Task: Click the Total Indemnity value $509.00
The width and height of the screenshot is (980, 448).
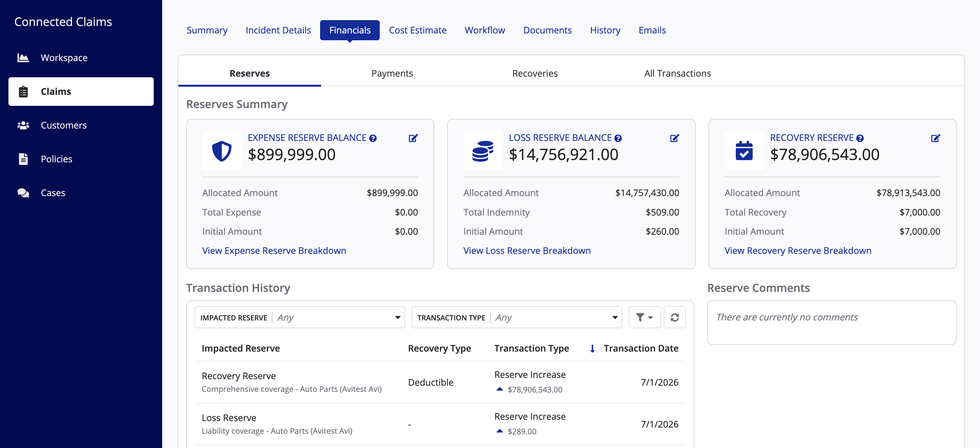Action: (662, 212)
